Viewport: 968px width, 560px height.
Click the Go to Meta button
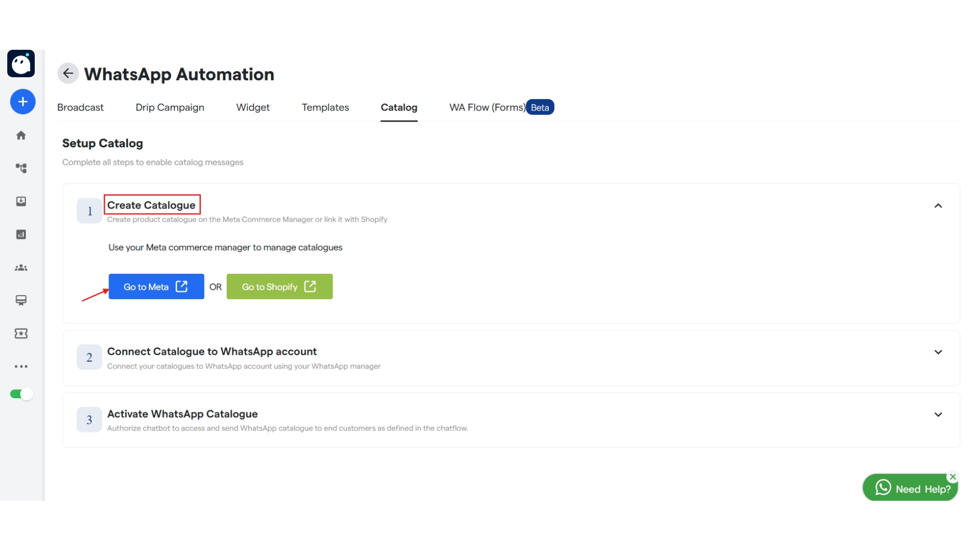coord(156,286)
